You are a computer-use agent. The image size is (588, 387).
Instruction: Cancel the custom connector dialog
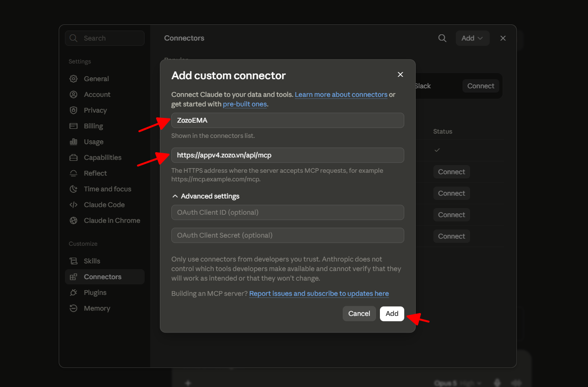(x=359, y=314)
